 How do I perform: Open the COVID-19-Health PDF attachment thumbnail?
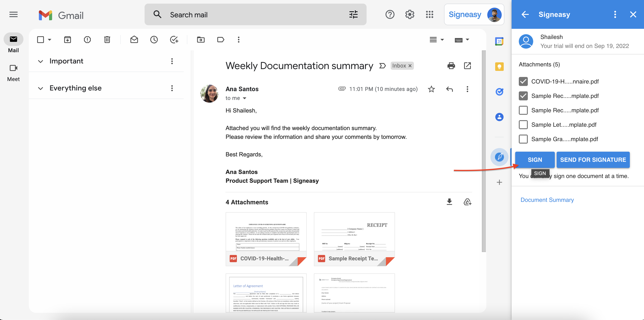click(x=266, y=239)
